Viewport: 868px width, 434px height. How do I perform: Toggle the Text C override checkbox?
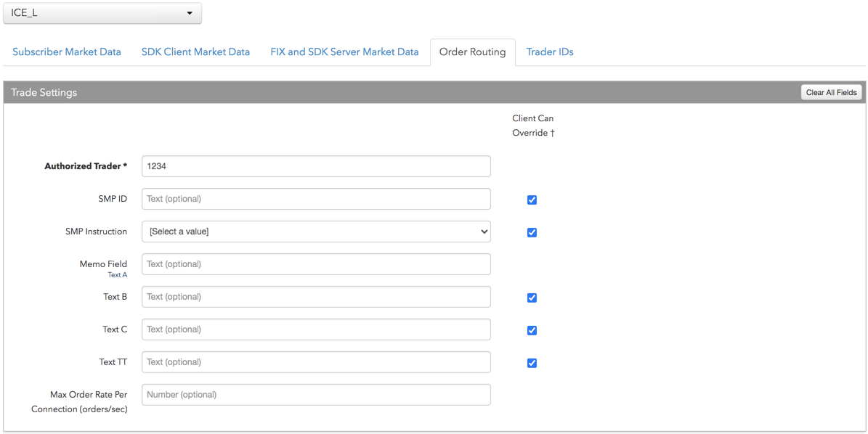click(532, 330)
